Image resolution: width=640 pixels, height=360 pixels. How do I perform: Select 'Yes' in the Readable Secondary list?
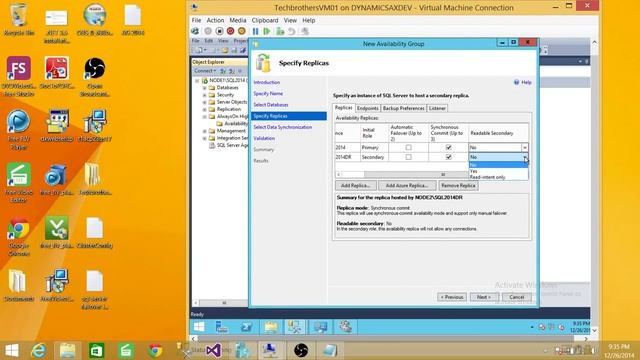pyautogui.click(x=498, y=171)
